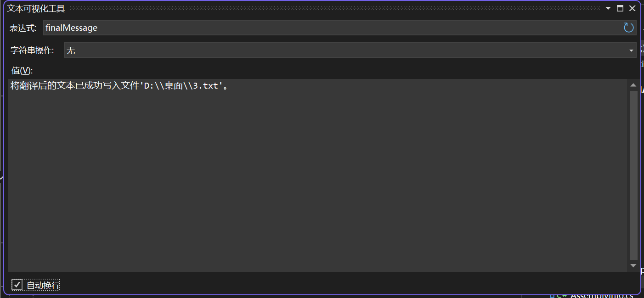Expand the 字符串操作 dropdown arrow
644x298 pixels.
tap(631, 51)
